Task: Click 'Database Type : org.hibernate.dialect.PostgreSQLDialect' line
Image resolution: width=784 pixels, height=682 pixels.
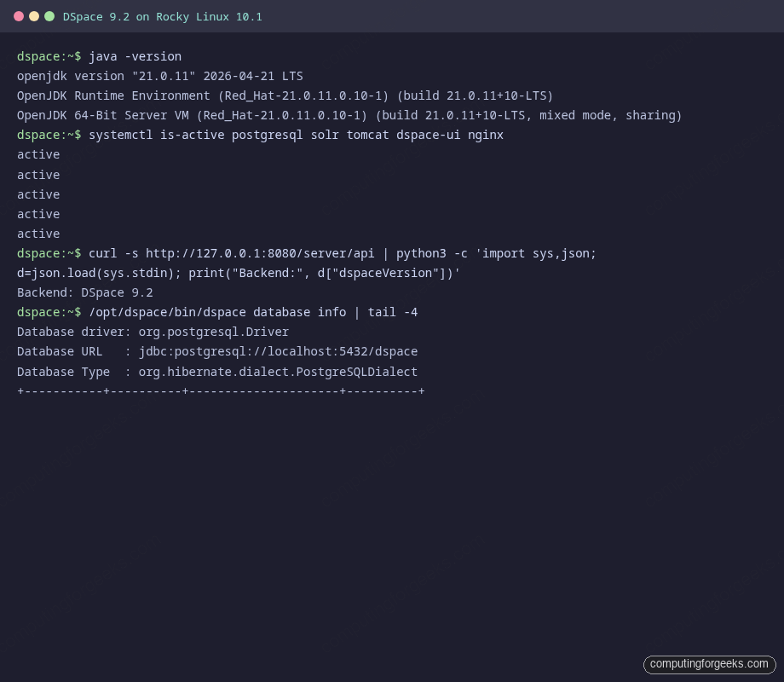Action: click(x=217, y=372)
